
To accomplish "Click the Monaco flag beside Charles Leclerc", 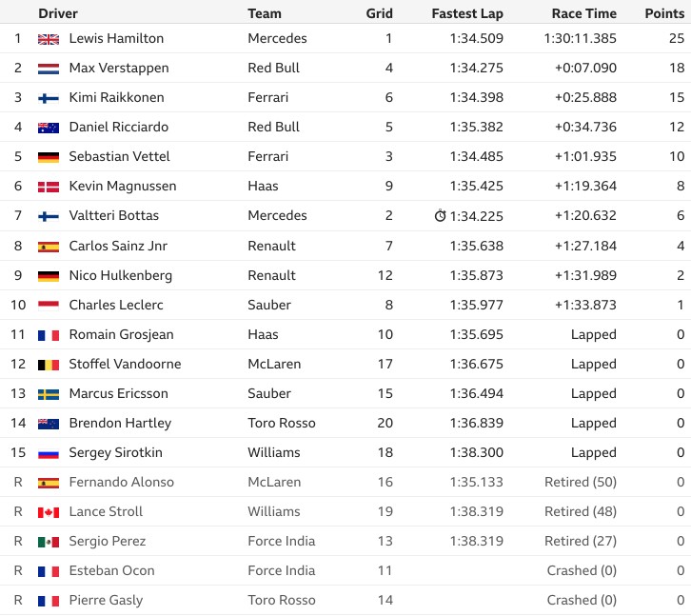I will (x=49, y=306).
